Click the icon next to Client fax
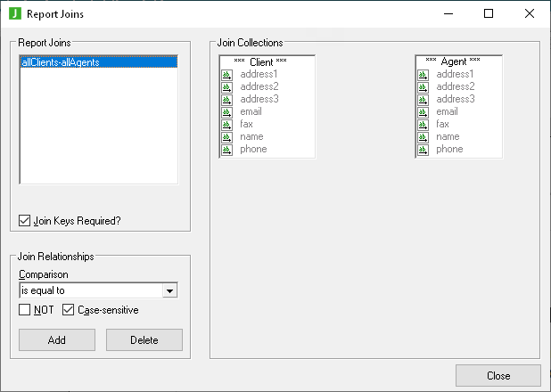The width and height of the screenshot is (551, 392). 226,125
